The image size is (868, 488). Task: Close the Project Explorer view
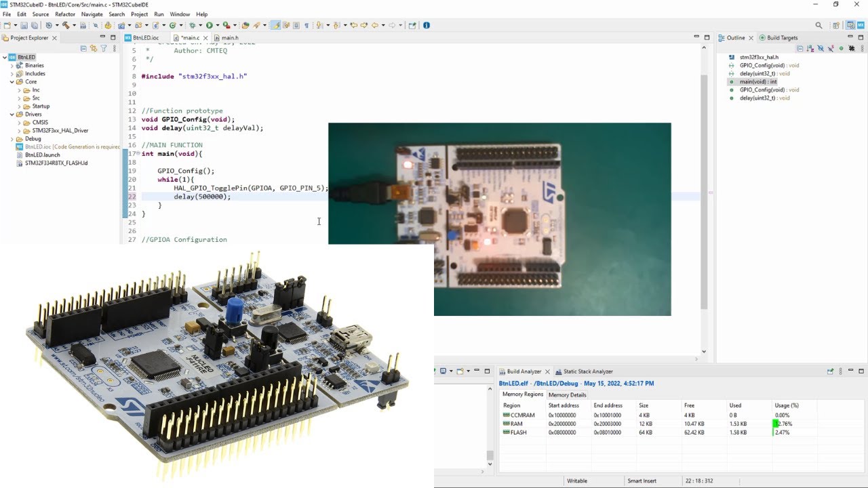[54, 38]
